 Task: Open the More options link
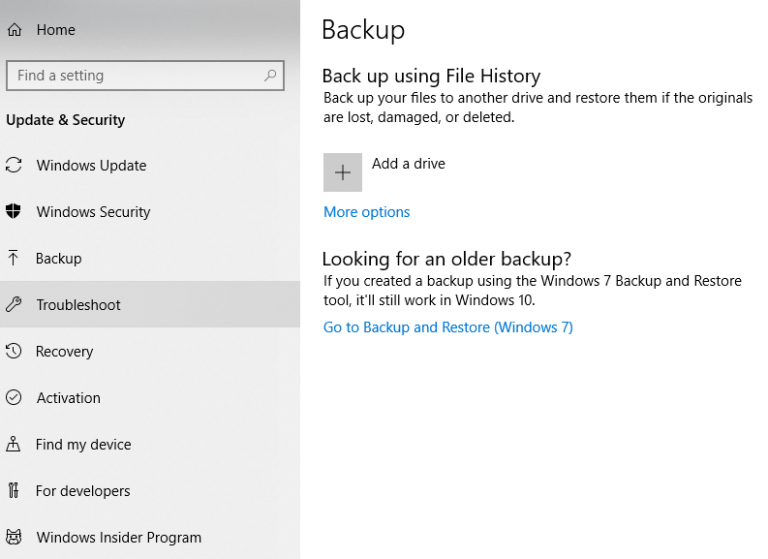tap(366, 212)
